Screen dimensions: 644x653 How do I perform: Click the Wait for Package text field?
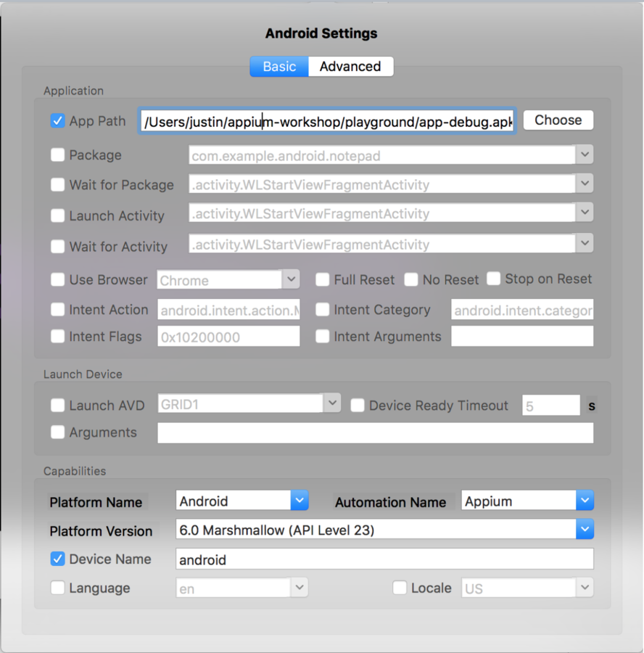pyautogui.click(x=382, y=184)
